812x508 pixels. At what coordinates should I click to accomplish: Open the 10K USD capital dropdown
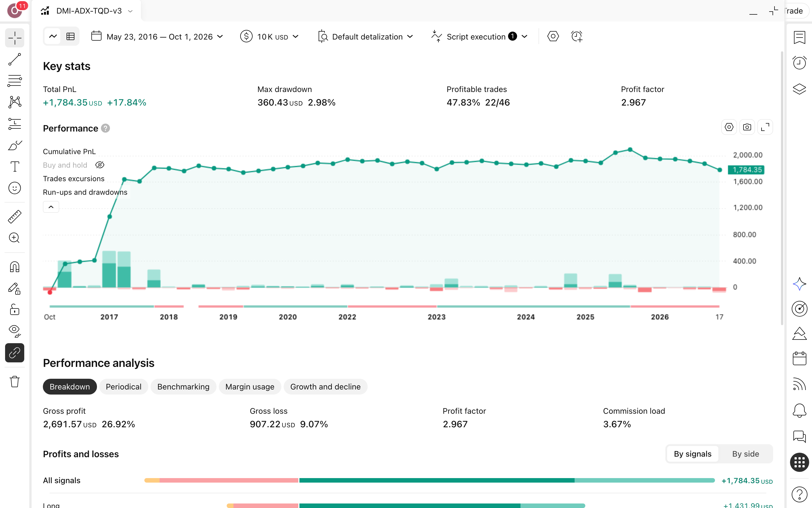[x=270, y=36]
